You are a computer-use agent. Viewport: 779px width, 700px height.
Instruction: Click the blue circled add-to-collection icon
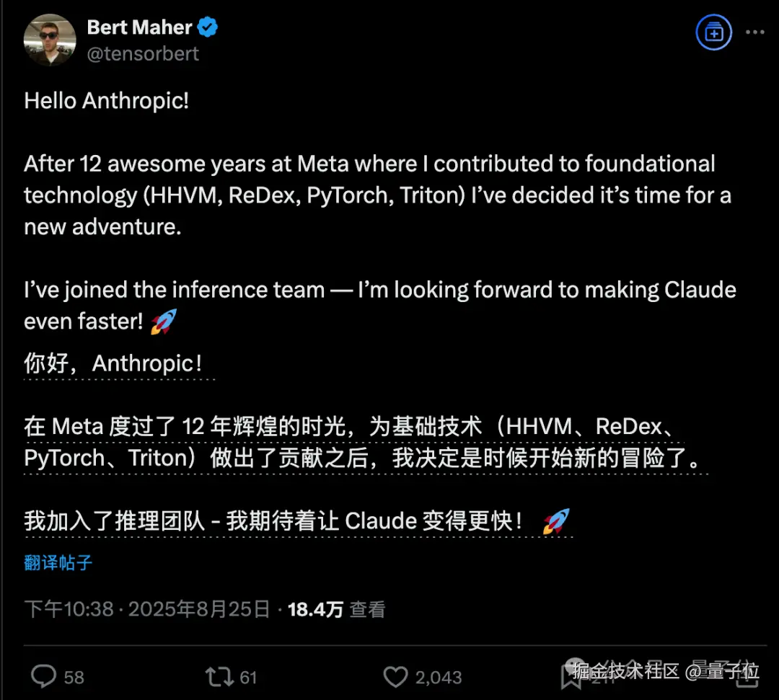tap(713, 33)
